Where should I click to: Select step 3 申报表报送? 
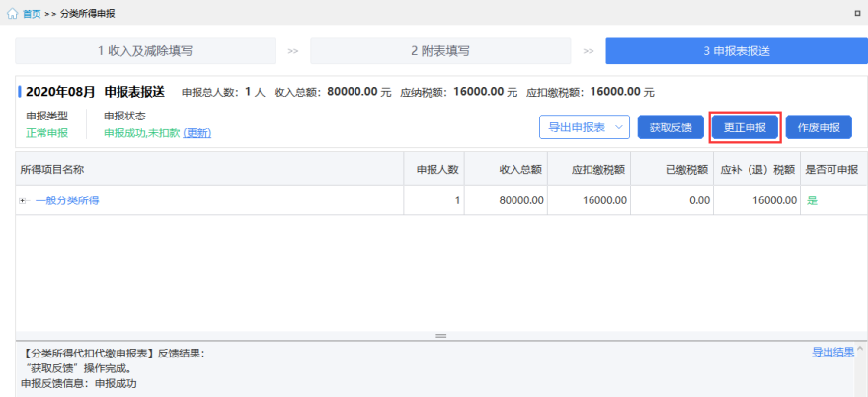pyautogui.click(x=737, y=51)
